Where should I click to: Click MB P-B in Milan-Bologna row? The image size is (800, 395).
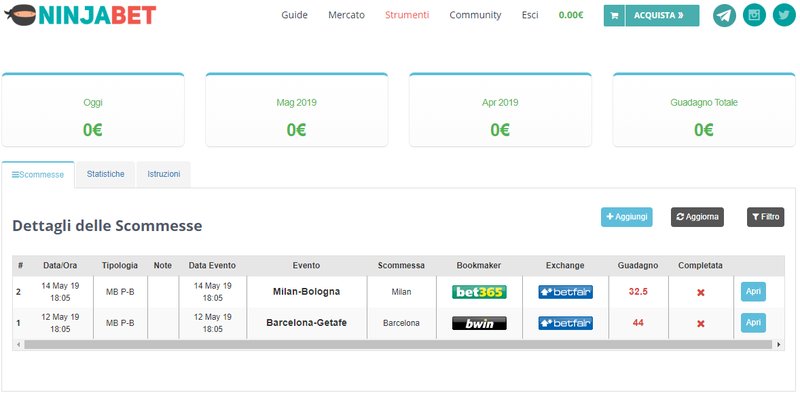pyautogui.click(x=120, y=292)
